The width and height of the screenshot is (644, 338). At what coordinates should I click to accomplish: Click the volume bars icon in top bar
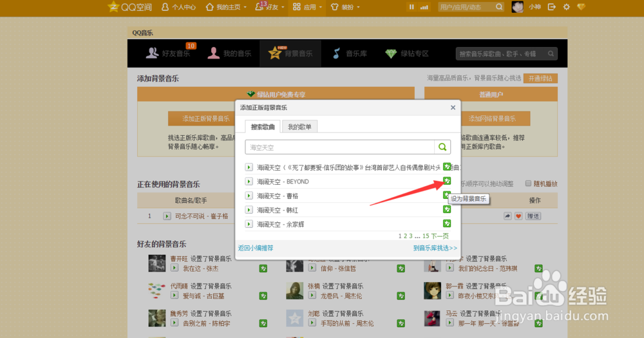pyautogui.click(x=424, y=7)
